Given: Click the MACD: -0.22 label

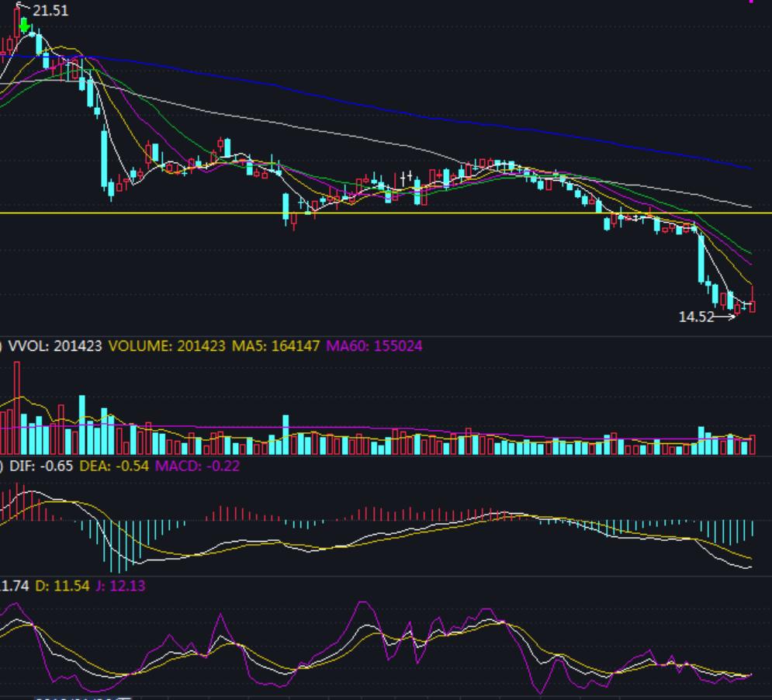Looking at the screenshot, I should (x=197, y=466).
